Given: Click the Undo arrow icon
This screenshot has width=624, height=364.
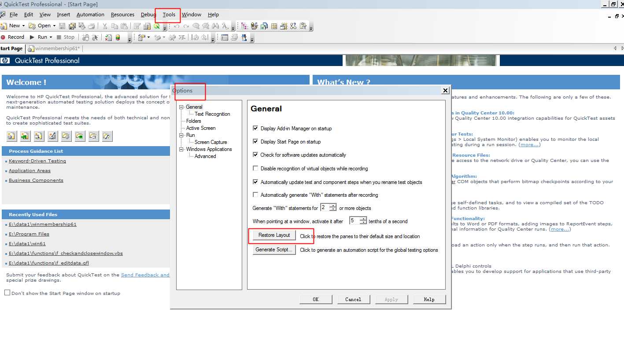Looking at the screenshot, I should pyautogui.click(x=176, y=26).
